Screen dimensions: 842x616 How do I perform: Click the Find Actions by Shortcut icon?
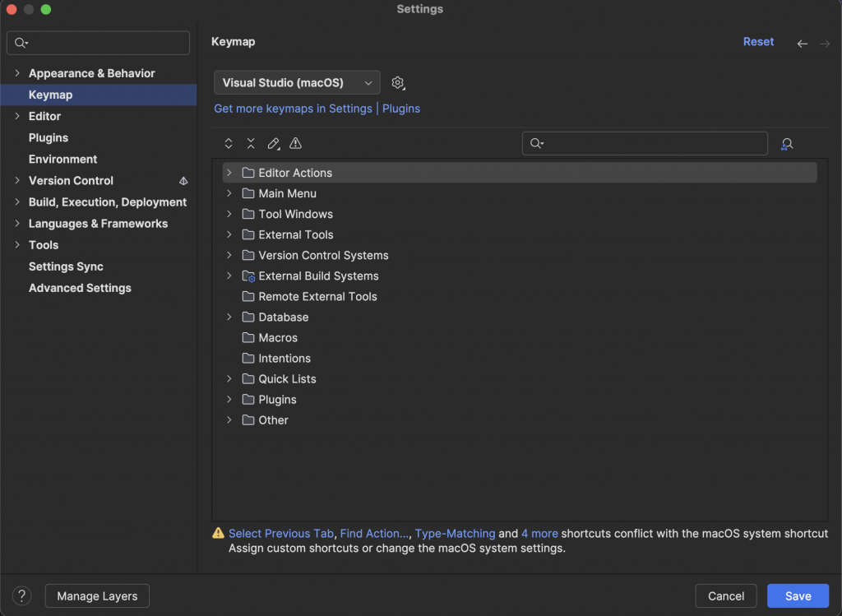(787, 144)
